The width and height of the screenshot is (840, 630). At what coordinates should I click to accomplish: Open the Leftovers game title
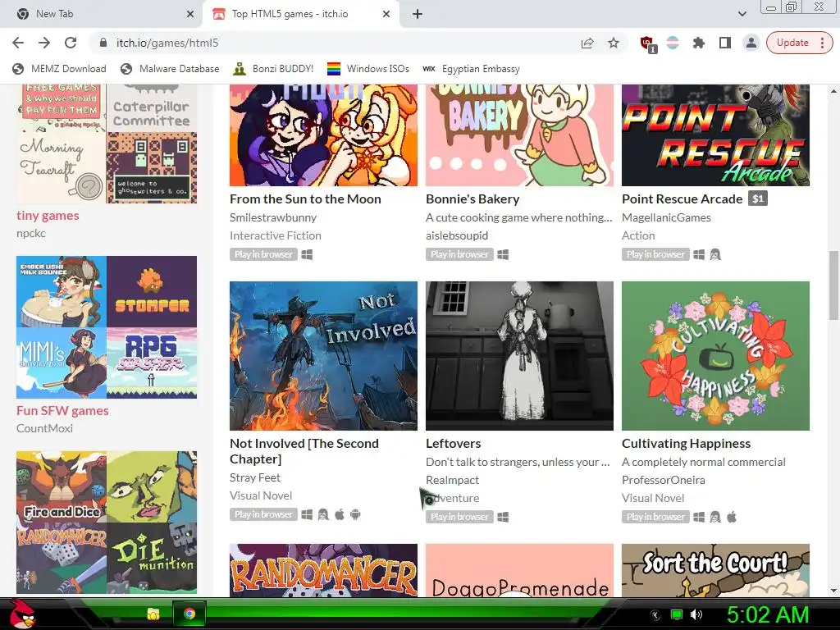click(x=453, y=444)
